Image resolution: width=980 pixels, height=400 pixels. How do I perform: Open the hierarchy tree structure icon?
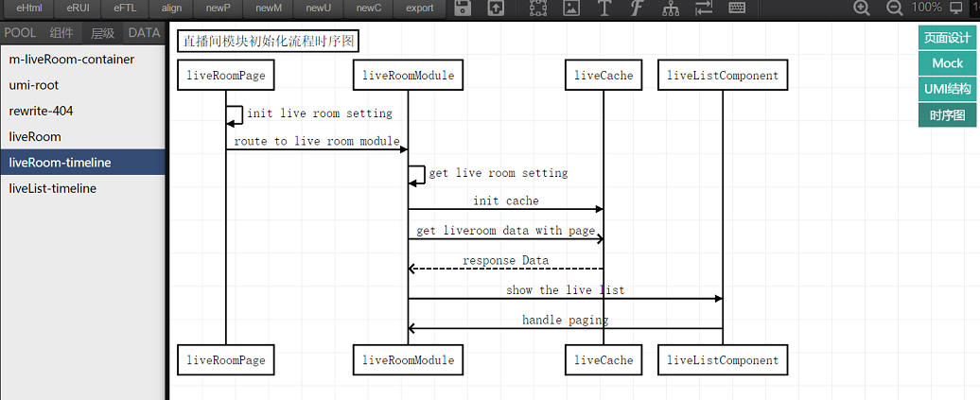671,9
